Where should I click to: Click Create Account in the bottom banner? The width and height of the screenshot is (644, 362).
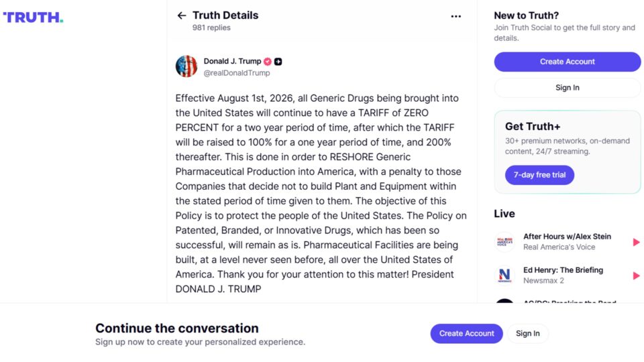pos(467,333)
